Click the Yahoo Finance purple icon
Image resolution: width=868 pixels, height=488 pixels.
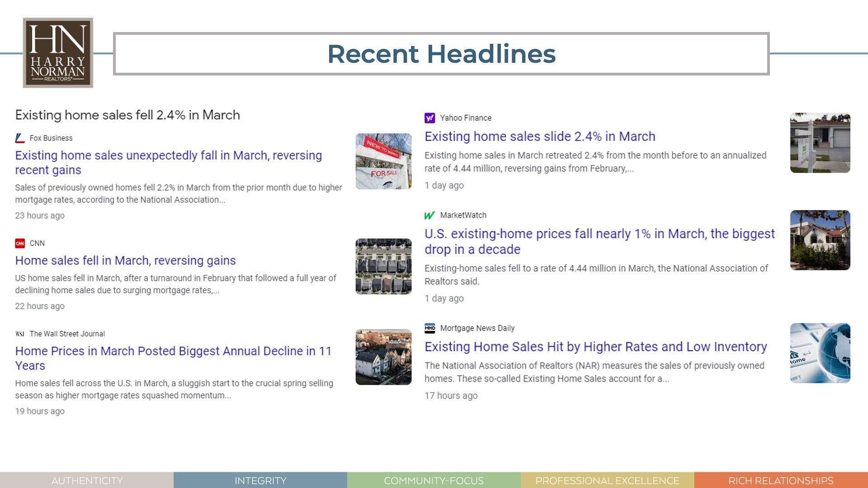pyautogui.click(x=429, y=118)
